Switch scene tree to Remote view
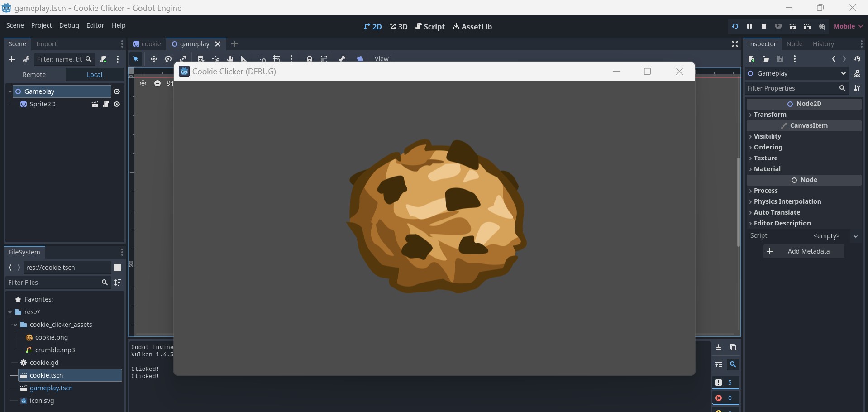 [x=34, y=75]
